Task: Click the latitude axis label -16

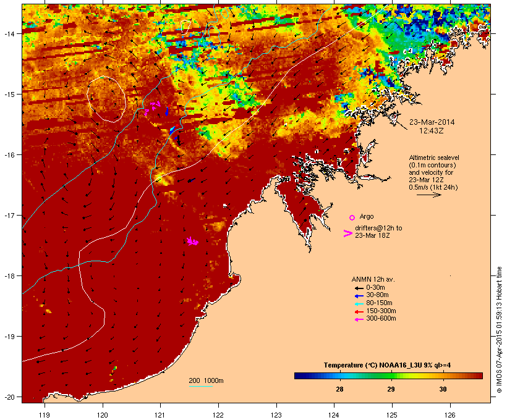Action: (9, 155)
